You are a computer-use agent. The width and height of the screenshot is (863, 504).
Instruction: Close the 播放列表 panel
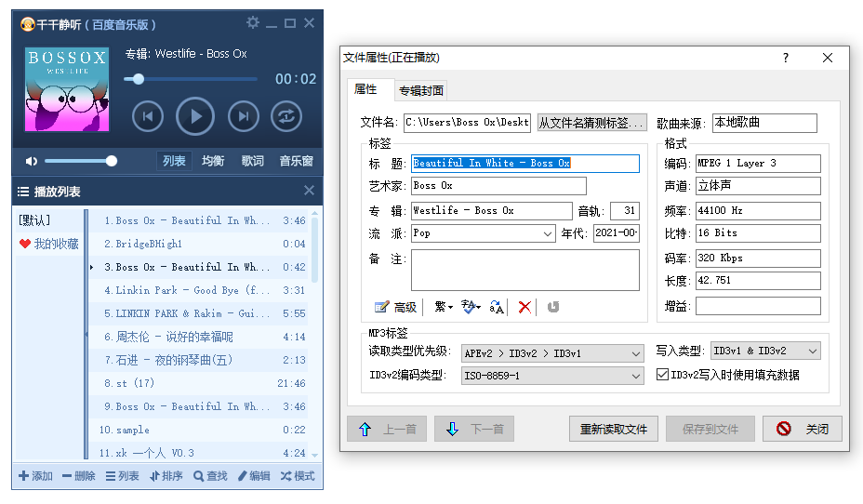point(310,191)
